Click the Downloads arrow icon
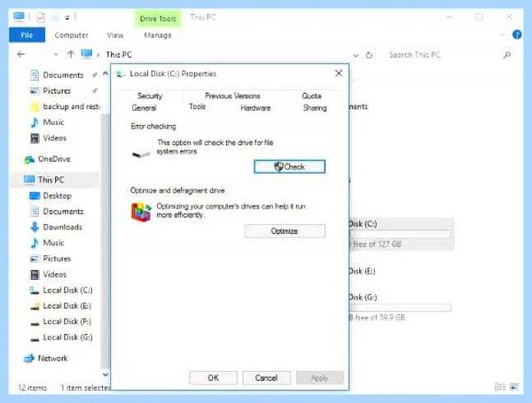Image resolution: width=532 pixels, height=403 pixels. tap(35, 227)
